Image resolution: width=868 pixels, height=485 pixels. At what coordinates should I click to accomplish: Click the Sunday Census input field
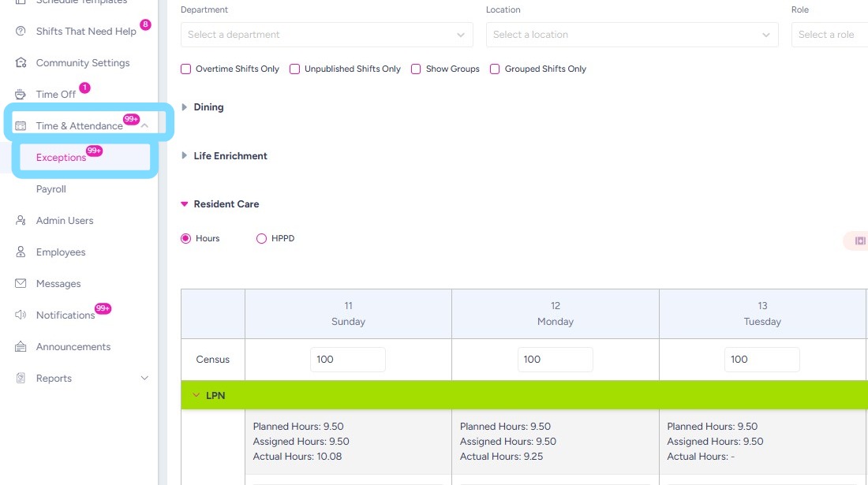coord(348,360)
